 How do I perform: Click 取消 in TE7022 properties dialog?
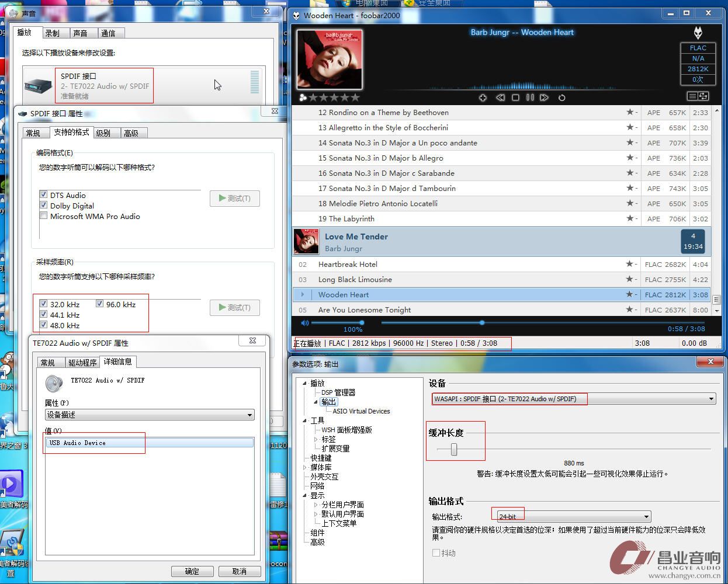tap(239, 571)
